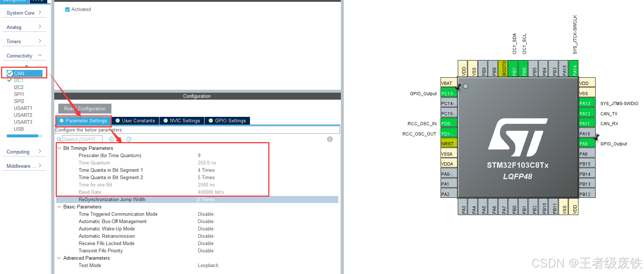This screenshot has height=274, width=644.
Task: Select USART2 in the peripheral list
Action: pos(23,115)
